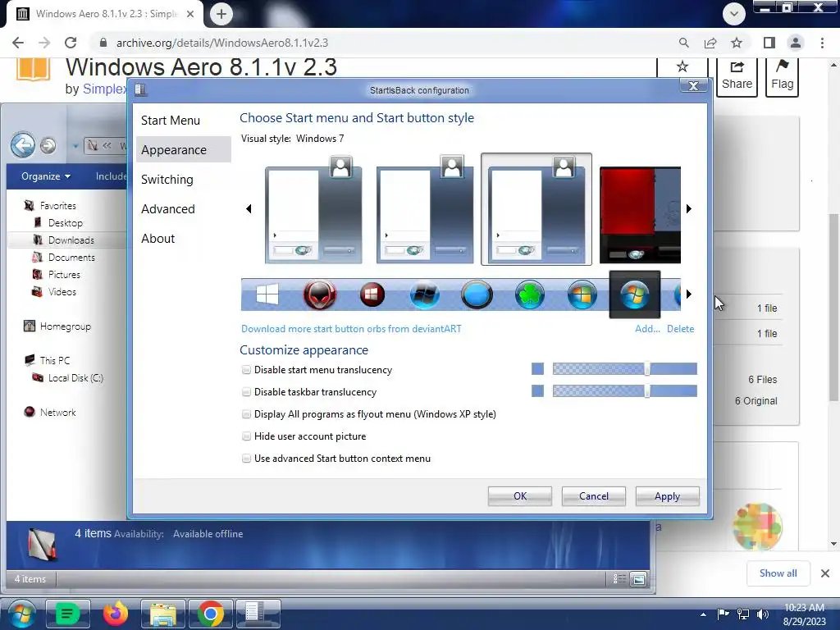840x630 pixels.
Task: Open Download more start button orbs link
Action: click(351, 329)
